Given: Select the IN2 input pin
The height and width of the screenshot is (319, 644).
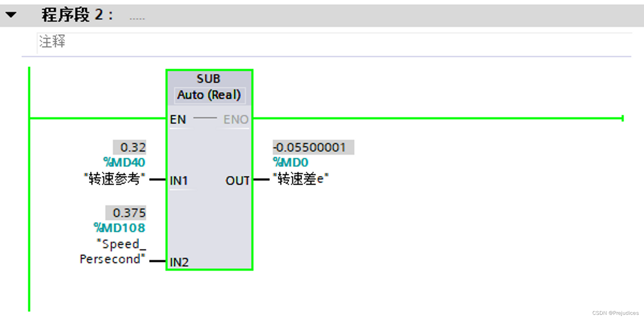Looking at the screenshot, I should (x=179, y=262).
